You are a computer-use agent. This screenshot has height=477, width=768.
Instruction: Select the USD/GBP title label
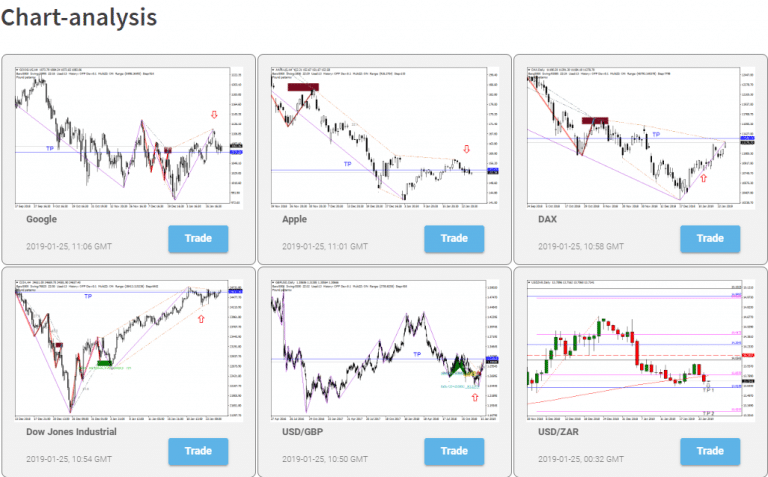tap(303, 432)
